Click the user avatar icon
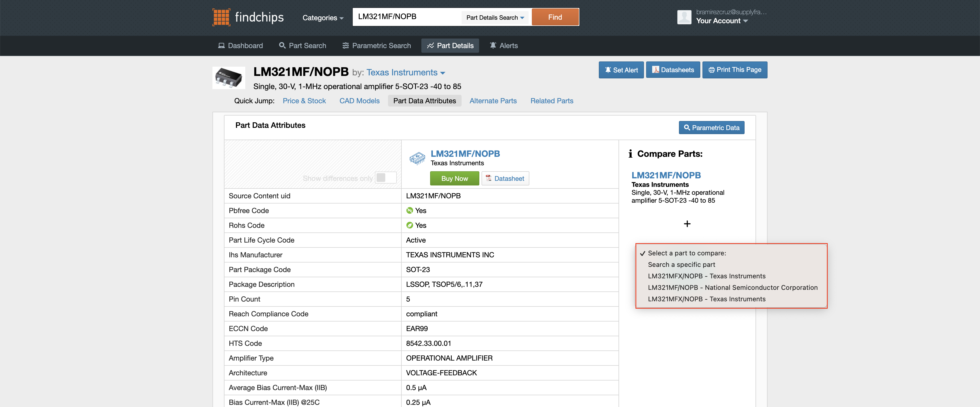Screen dimensions: 980x407 coord(684,17)
